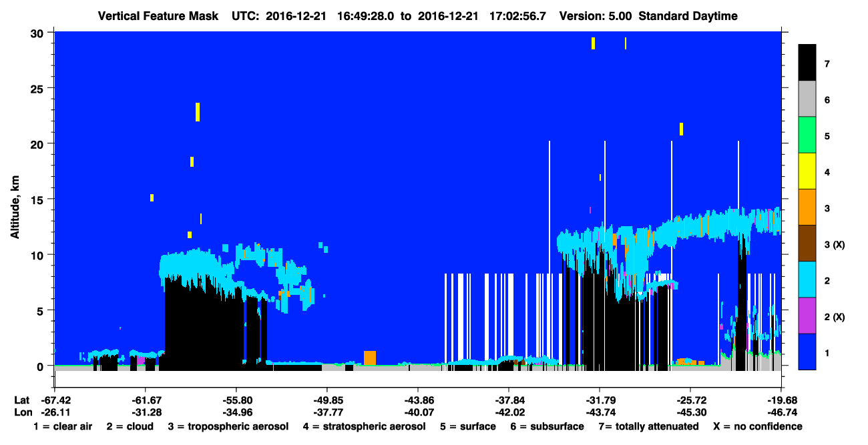The height and width of the screenshot is (445, 868).
Task: Click the brown colorbar swatch labeled 3 (X)
Action: pos(807,244)
